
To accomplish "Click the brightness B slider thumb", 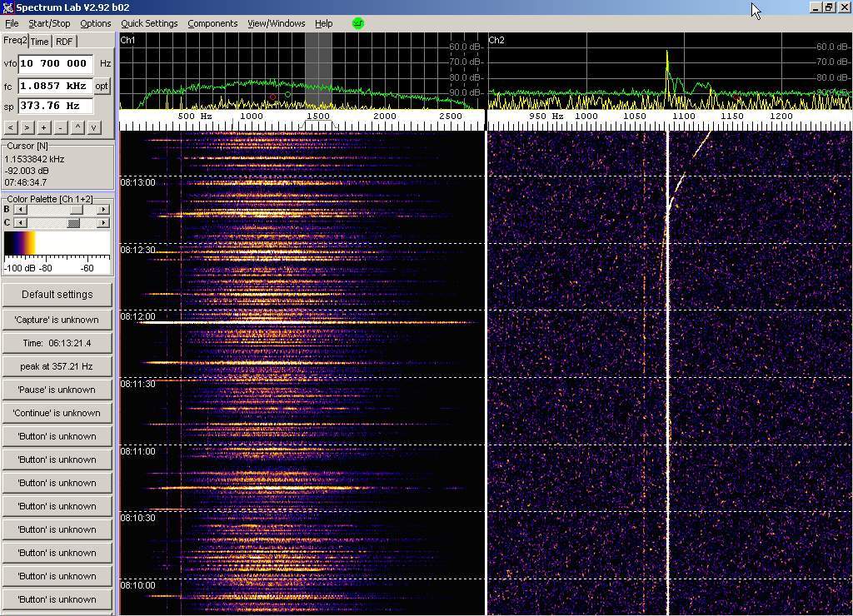I will click(x=77, y=210).
